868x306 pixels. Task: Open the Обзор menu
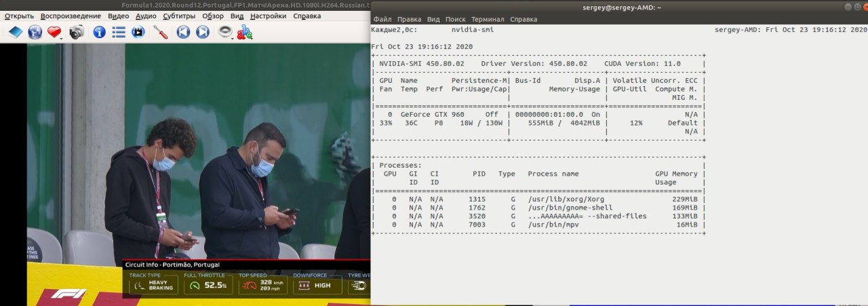click(213, 16)
